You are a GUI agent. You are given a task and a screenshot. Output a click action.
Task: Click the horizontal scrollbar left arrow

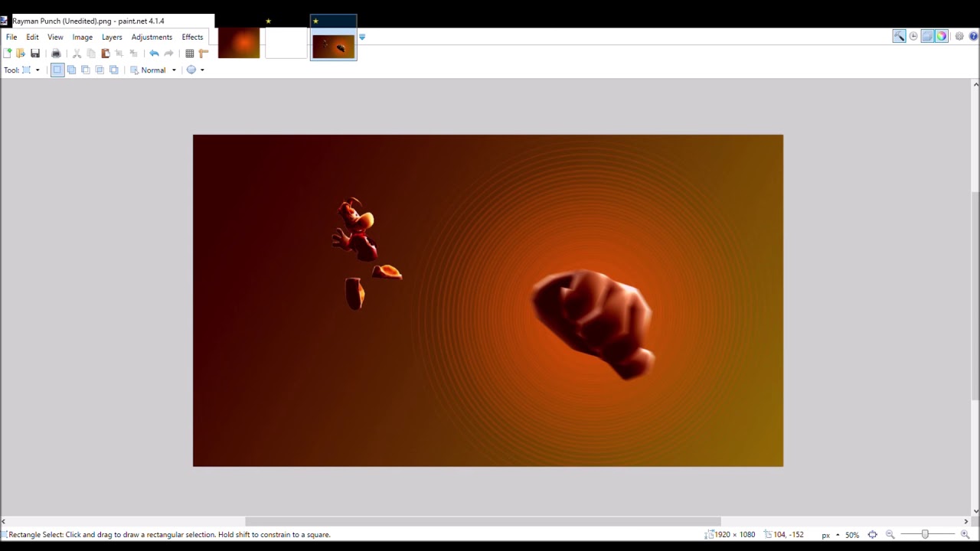[x=4, y=521]
